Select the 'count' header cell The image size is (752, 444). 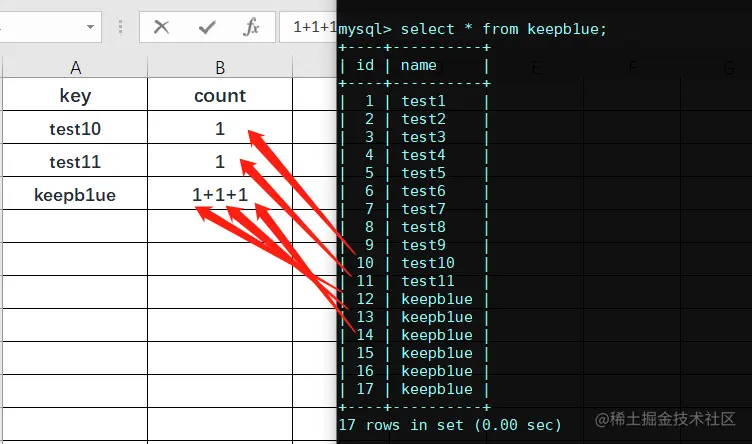[220, 95]
